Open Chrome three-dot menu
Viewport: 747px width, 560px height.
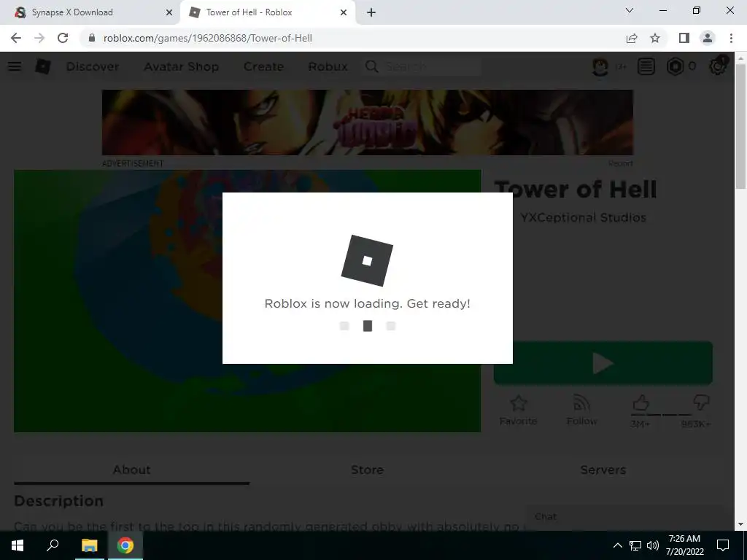click(x=731, y=38)
